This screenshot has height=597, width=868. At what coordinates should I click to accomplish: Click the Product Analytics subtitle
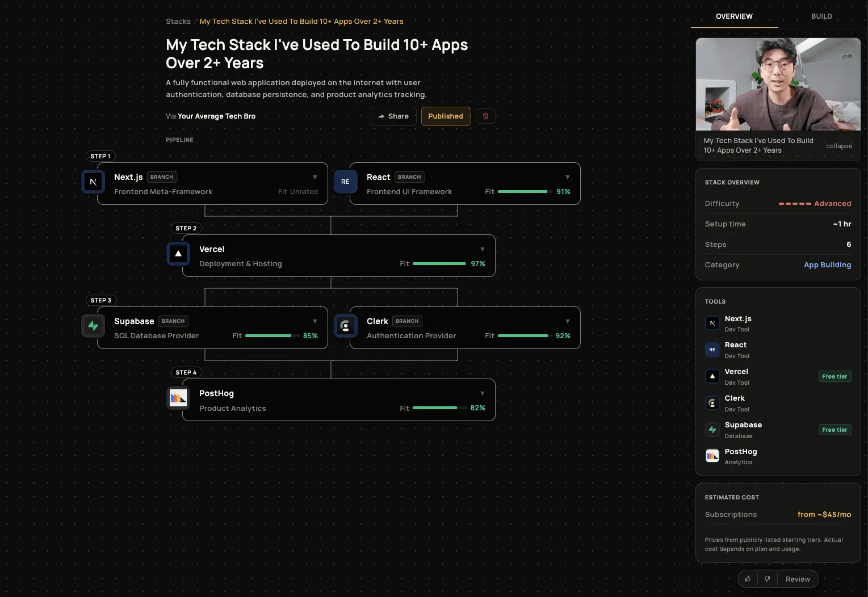tap(233, 409)
